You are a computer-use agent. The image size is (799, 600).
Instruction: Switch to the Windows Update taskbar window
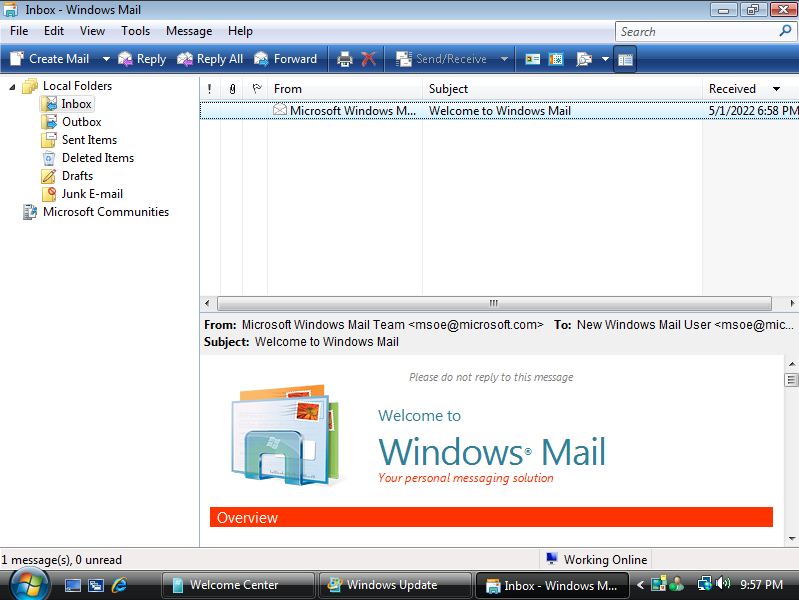tap(395, 585)
